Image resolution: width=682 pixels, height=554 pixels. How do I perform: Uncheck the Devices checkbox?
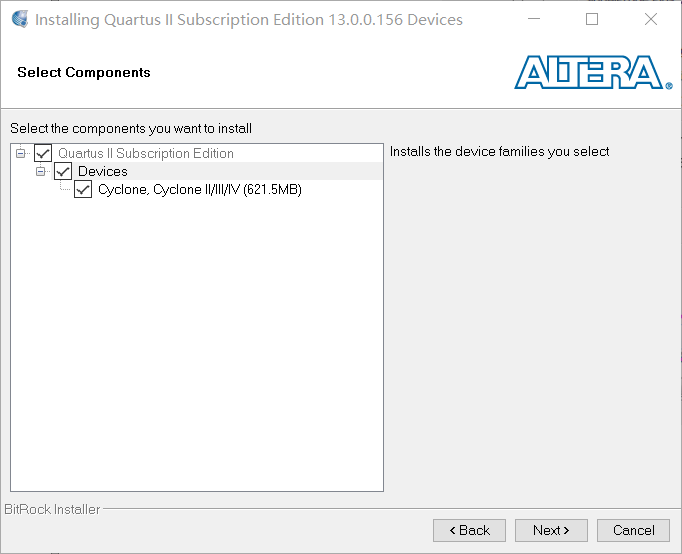click(x=63, y=171)
